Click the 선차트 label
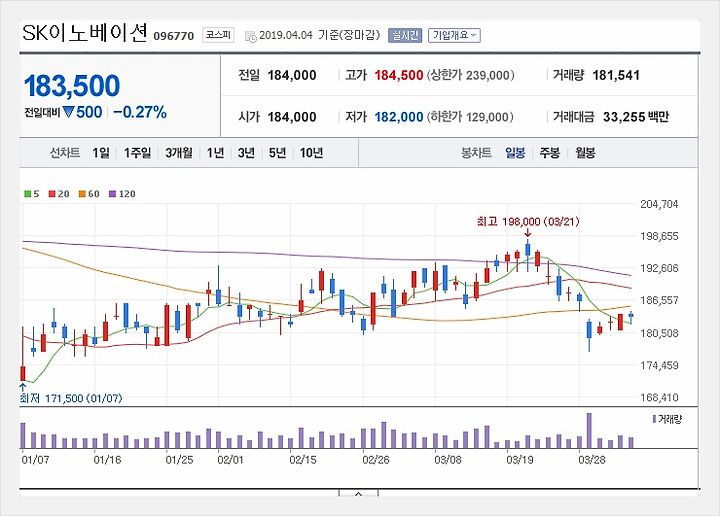 [x=65, y=152]
